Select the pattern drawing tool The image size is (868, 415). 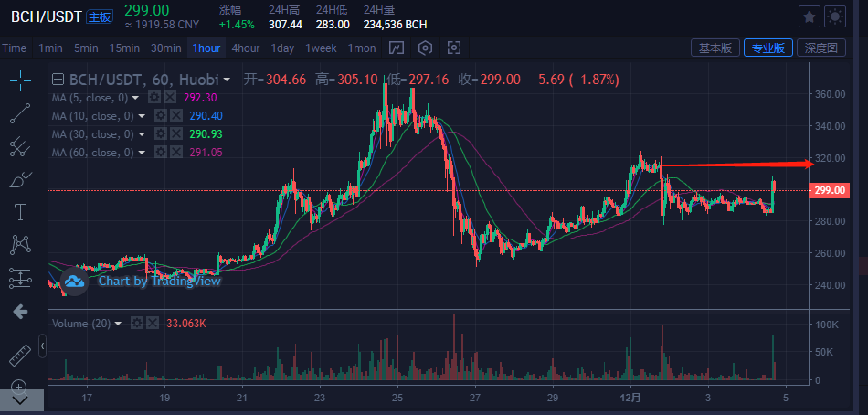[x=20, y=244]
